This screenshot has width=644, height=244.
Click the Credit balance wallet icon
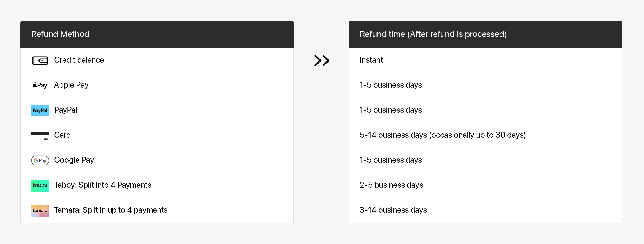click(x=40, y=60)
